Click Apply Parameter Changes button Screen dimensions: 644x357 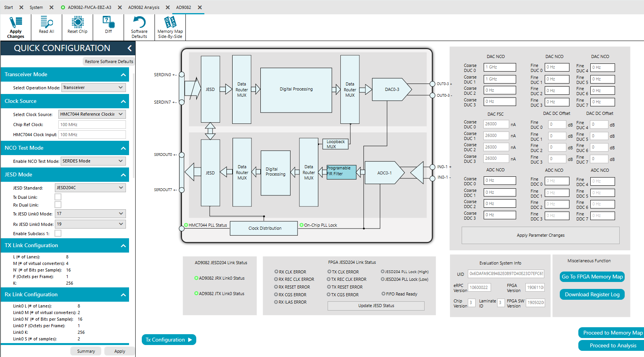[x=540, y=235]
